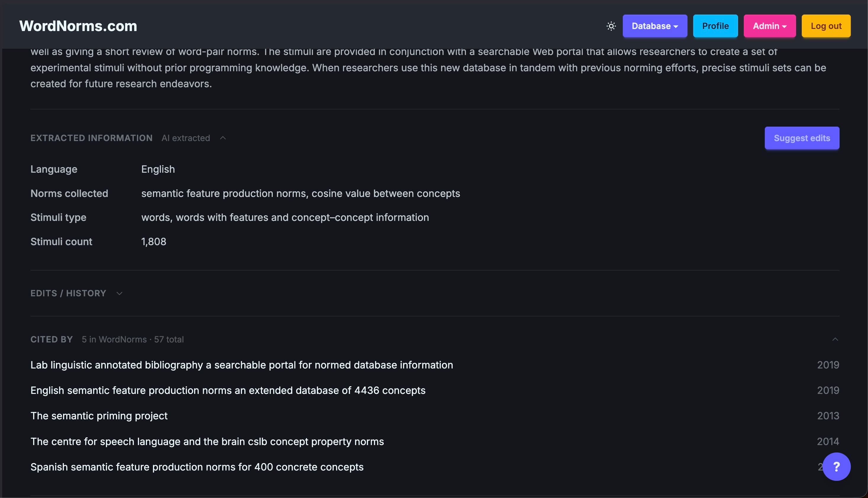Open Spanish semantic feature production norms citation
Viewport: 868px width, 498px height.
click(x=197, y=467)
